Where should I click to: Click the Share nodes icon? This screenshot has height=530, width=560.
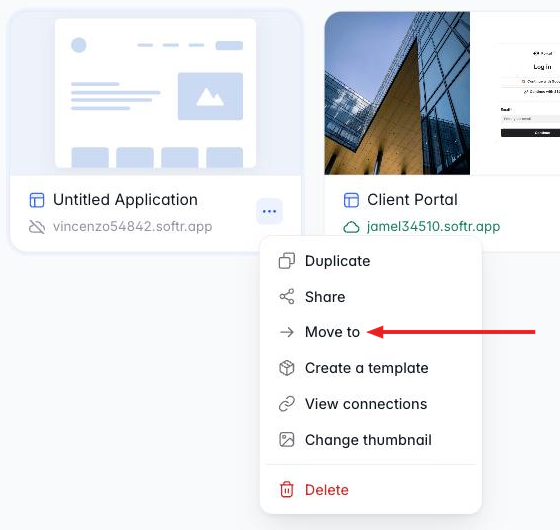click(287, 297)
